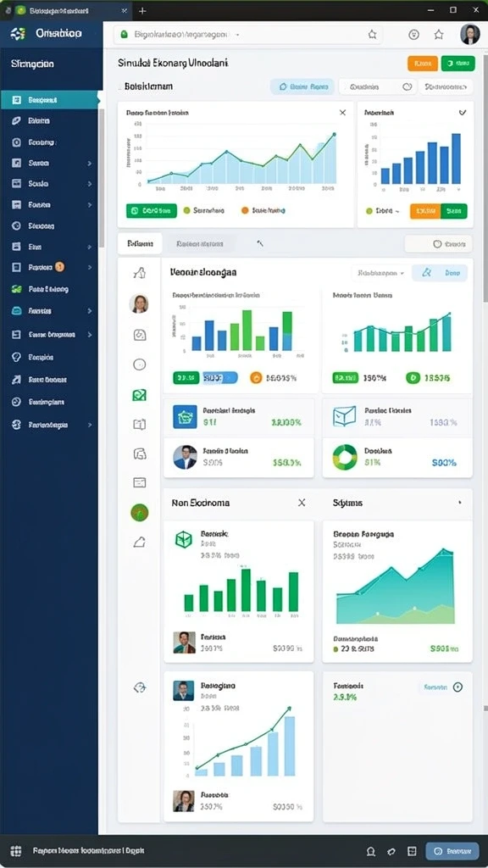Image resolution: width=488 pixels, height=868 pixels.
Task: Expand the sidebar item with orange notification badge
Action: (51, 267)
